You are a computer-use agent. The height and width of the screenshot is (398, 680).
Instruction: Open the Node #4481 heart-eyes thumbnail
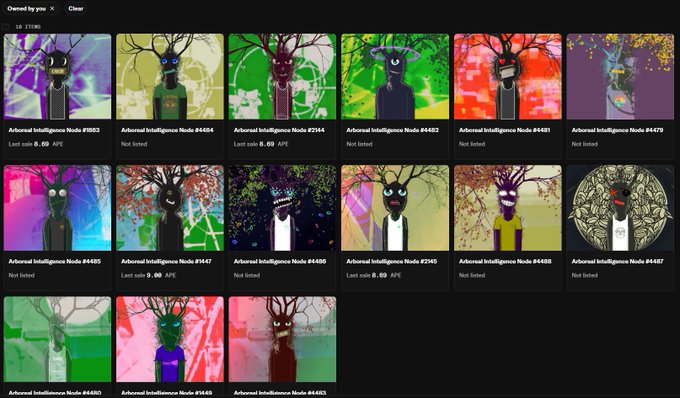click(x=508, y=76)
